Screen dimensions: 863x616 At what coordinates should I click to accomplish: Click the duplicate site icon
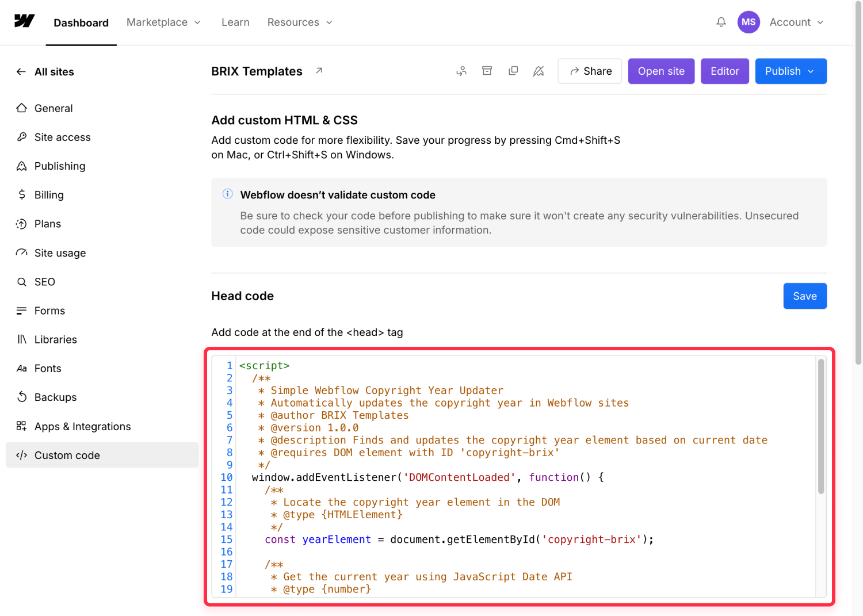(x=513, y=71)
